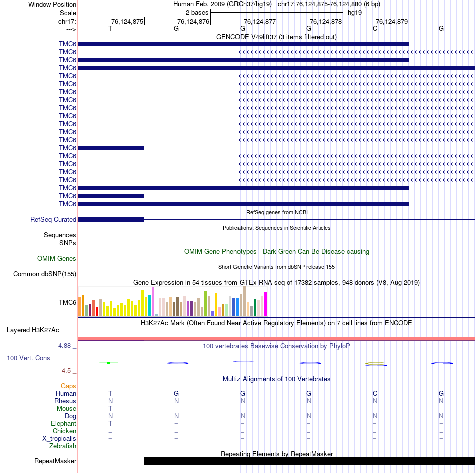Click the pink H3K27Ac signal band
The image size is (476, 473).
point(277,339)
